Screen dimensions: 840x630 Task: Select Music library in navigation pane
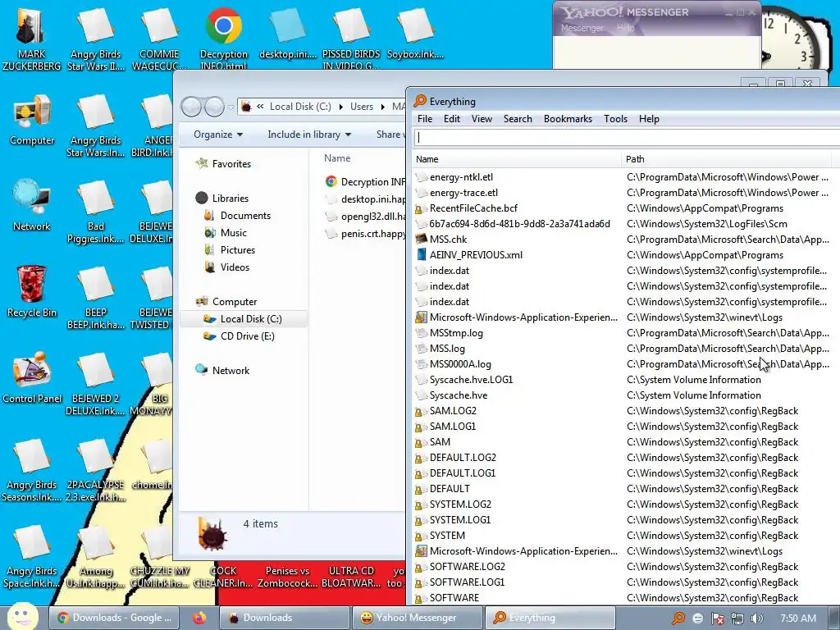coord(226,232)
